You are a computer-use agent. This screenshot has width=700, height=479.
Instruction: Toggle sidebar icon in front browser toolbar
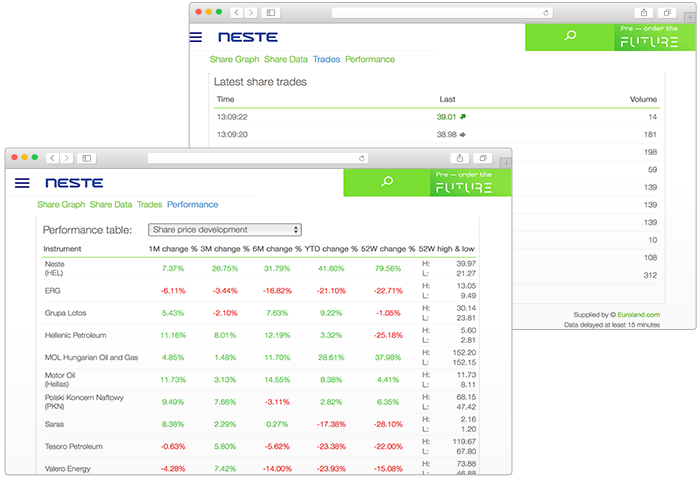[x=87, y=158]
